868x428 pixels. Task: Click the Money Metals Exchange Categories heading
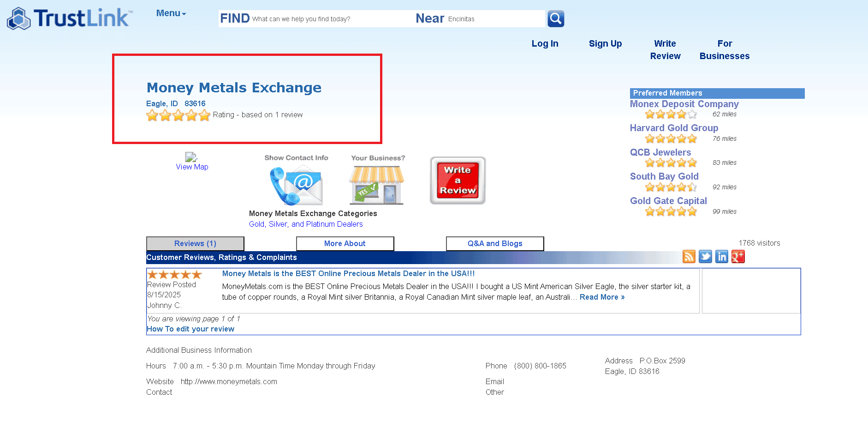[313, 213]
